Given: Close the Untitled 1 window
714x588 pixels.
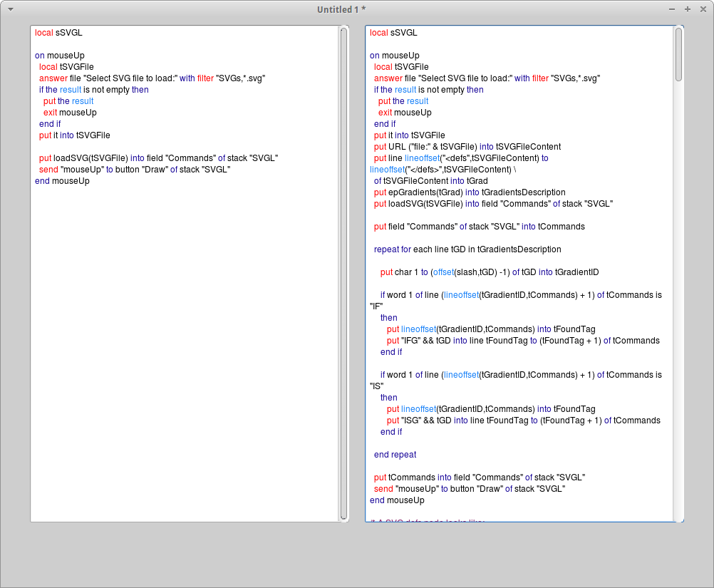Looking at the screenshot, I should click(702, 9).
